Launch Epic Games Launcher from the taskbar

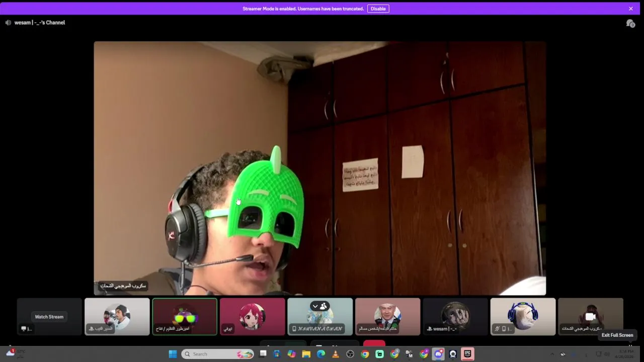click(x=468, y=354)
